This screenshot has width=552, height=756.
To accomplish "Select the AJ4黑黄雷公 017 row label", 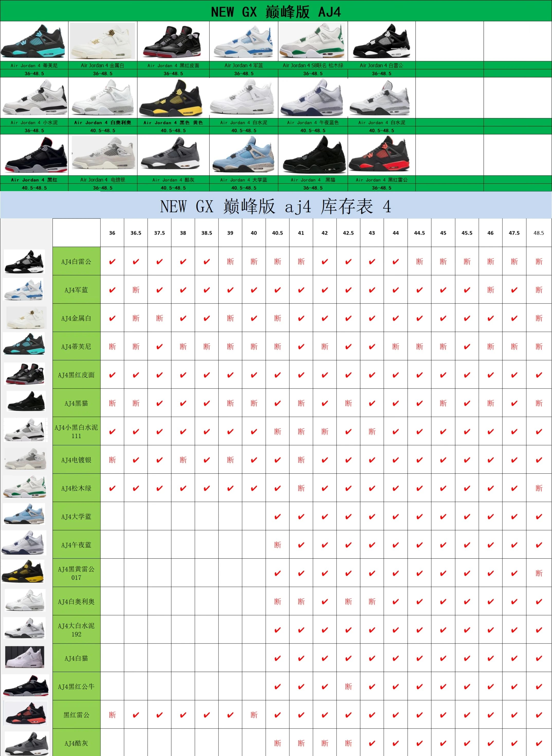I will [x=76, y=573].
